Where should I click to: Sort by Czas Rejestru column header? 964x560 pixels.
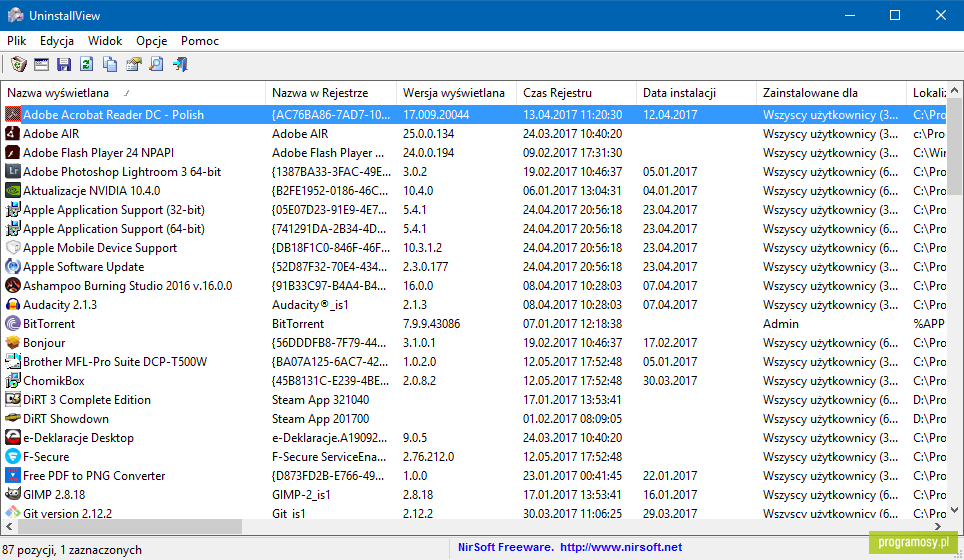tap(576, 93)
